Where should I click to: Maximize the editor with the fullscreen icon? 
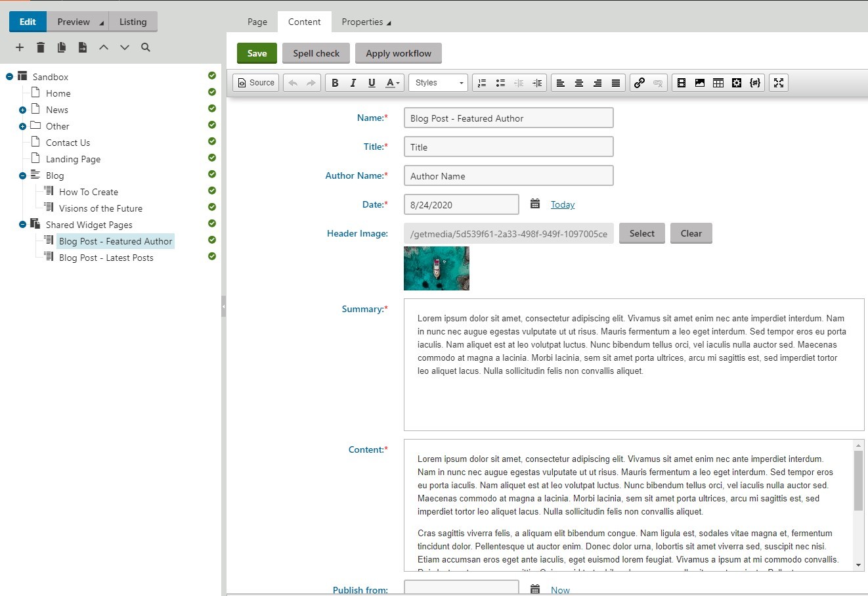pyautogui.click(x=779, y=83)
